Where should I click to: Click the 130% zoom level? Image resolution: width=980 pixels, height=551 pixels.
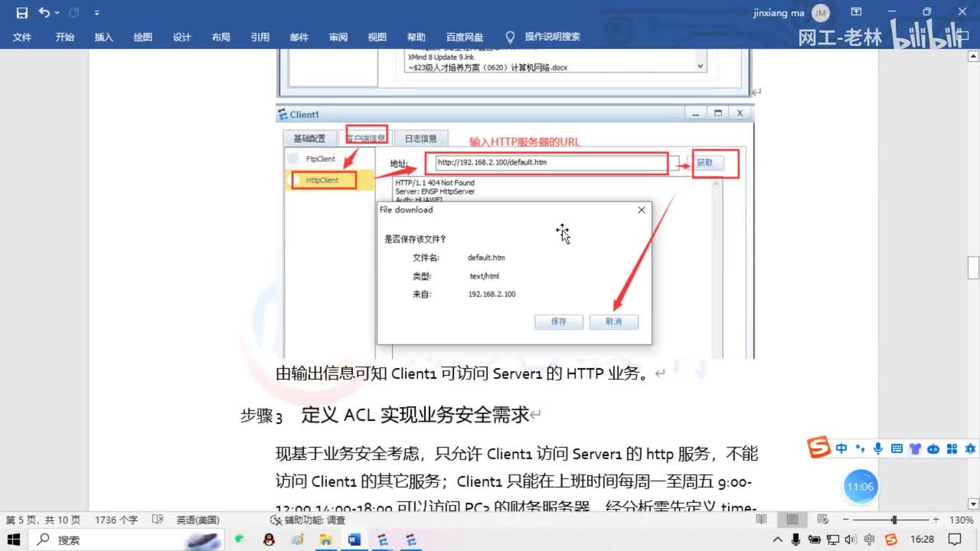point(961,520)
